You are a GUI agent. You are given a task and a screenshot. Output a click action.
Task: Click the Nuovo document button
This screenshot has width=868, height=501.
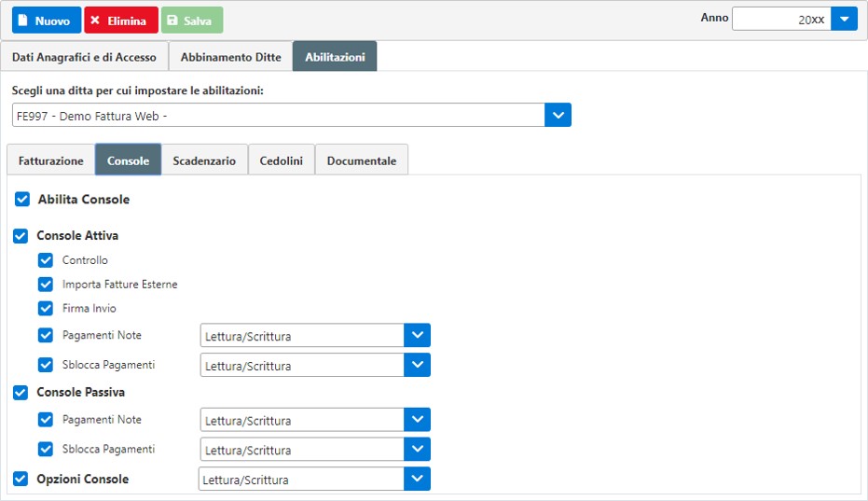(x=47, y=21)
